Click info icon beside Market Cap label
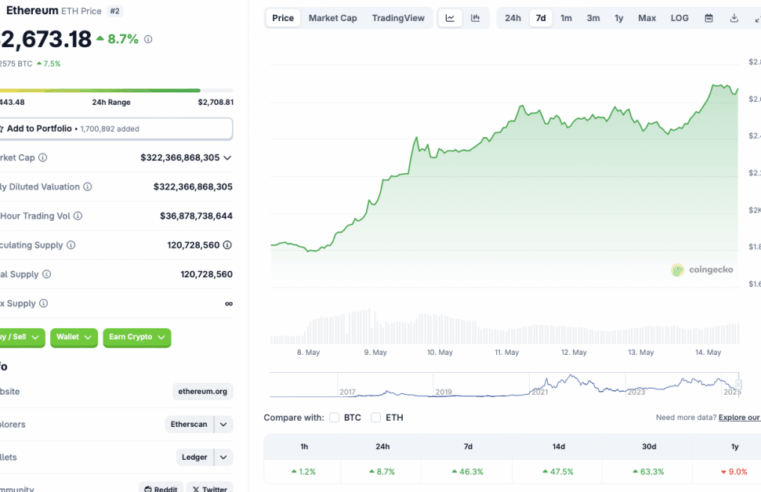The image size is (761, 492). [43, 157]
